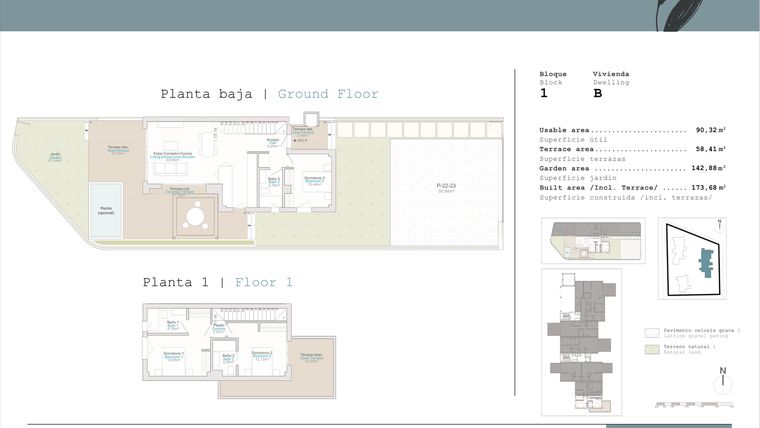The width and height of the screenshot is (760, 428).
Task: Click the 'Planta baja' heading
Action: coord(206,94)
